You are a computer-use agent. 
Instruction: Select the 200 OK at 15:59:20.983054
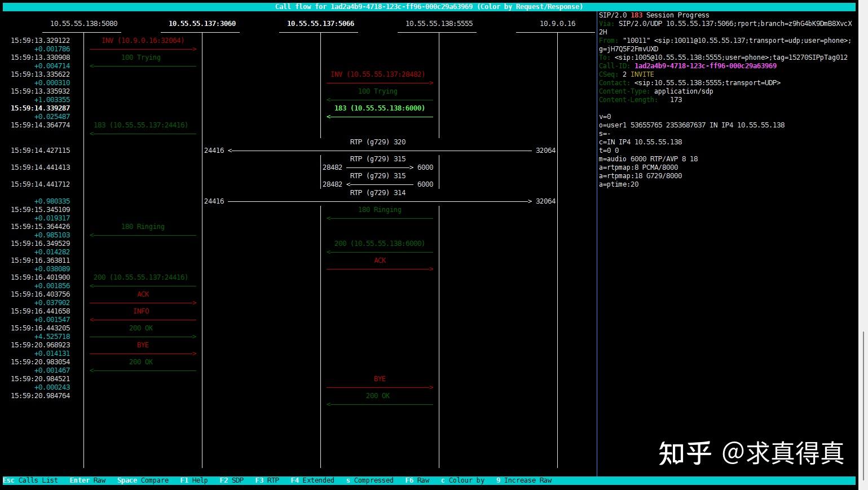coord(141,362)
